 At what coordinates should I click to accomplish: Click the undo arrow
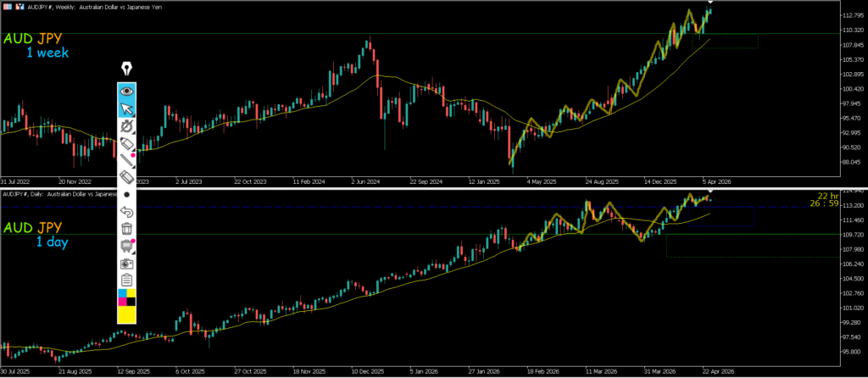point(127,211)
